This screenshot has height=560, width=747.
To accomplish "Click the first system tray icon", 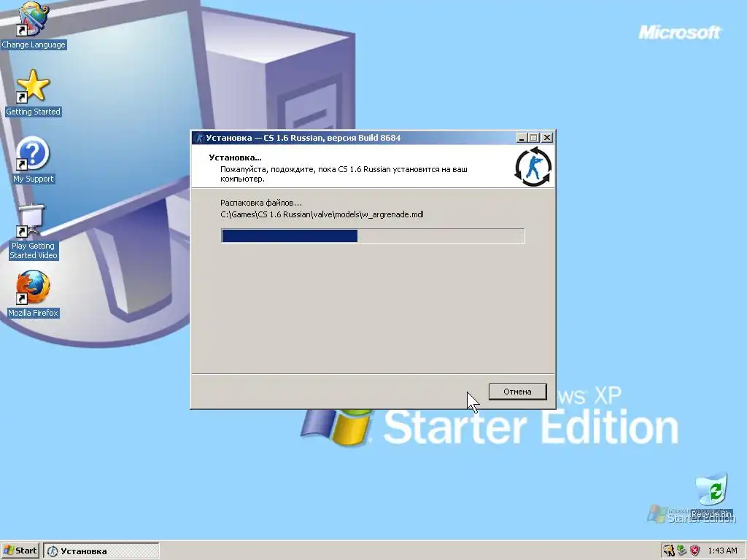I will [x=669, y=551].
